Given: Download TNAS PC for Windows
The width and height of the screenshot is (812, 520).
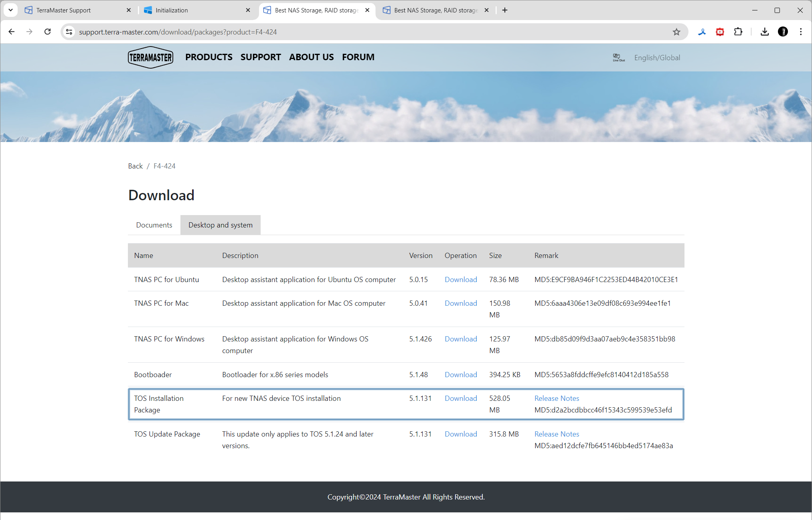Looking at the screenshot, I should coord(461,339).
